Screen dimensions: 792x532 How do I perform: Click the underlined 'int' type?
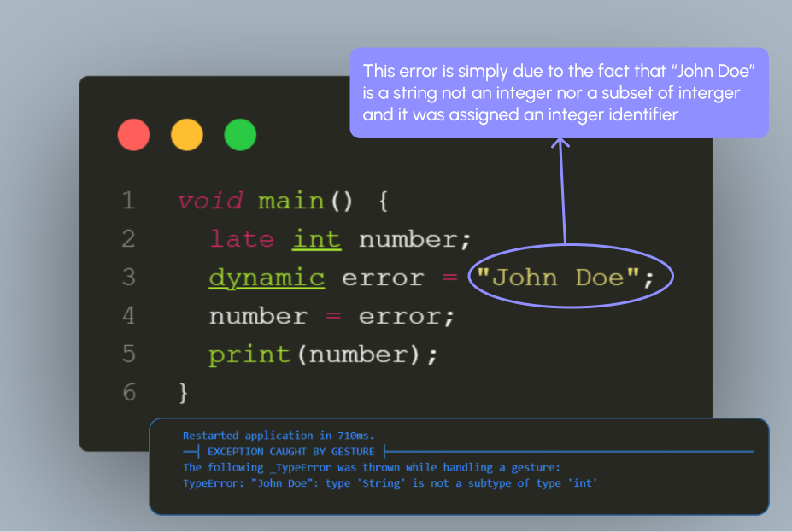tap(317, 239)
